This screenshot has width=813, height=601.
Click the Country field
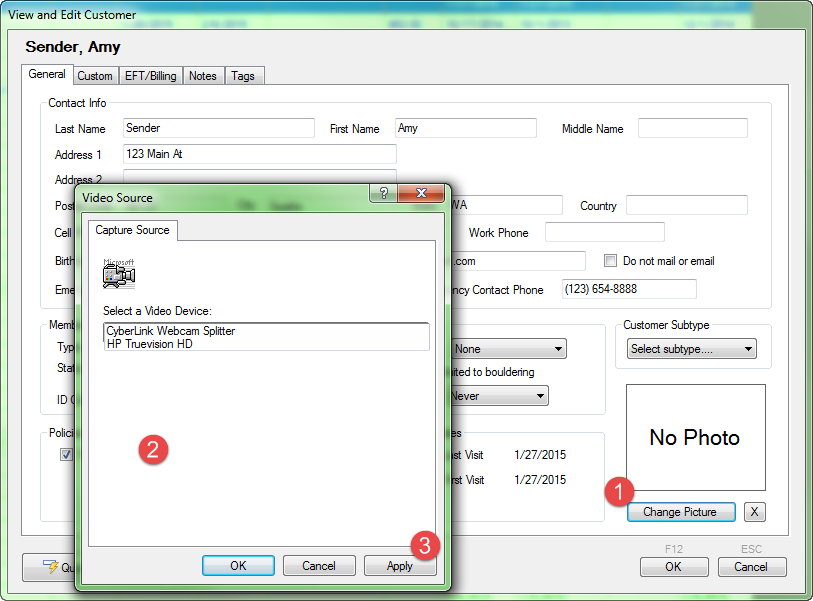pyautogui.click(x=686, y=205)
